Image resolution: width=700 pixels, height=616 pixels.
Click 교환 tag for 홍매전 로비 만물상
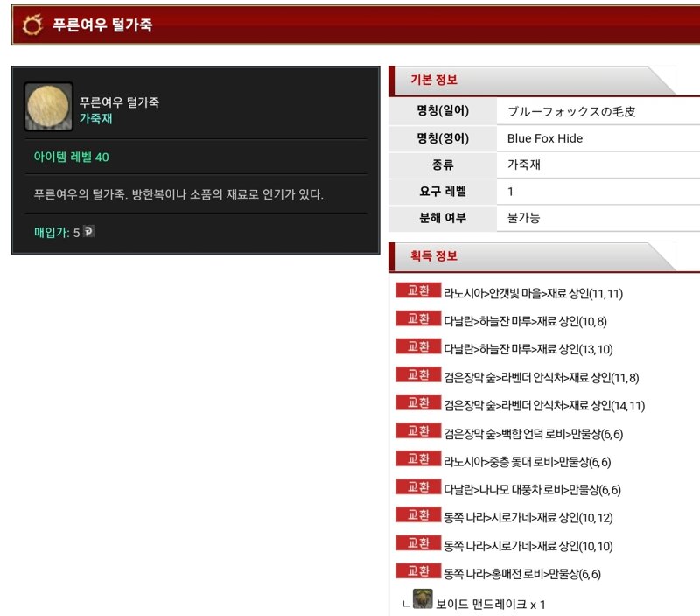coord(418,570)
